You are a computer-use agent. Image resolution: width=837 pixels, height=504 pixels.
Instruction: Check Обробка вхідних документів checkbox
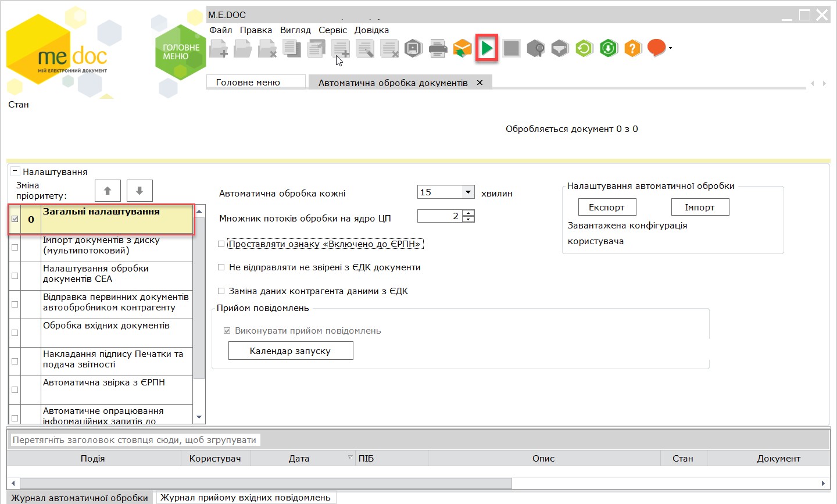15,333
